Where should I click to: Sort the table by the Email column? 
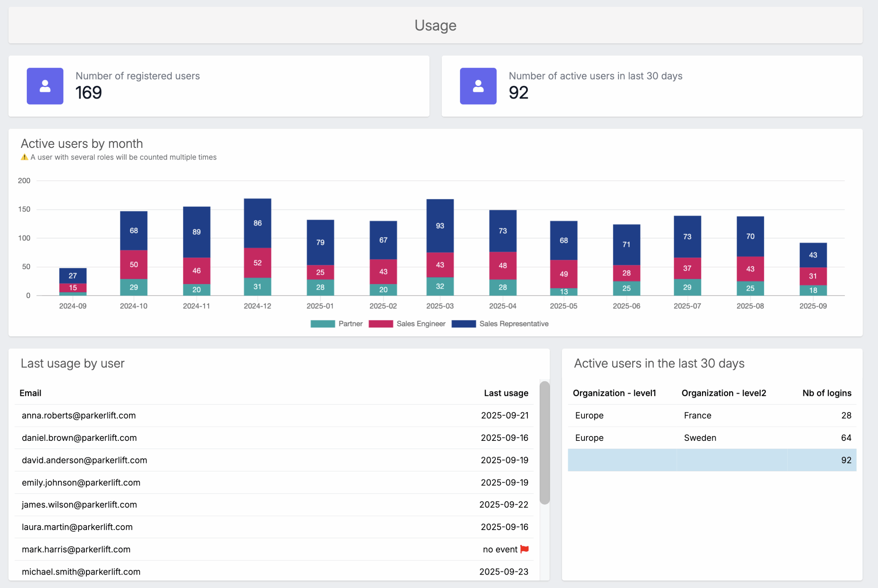point(31,393)
